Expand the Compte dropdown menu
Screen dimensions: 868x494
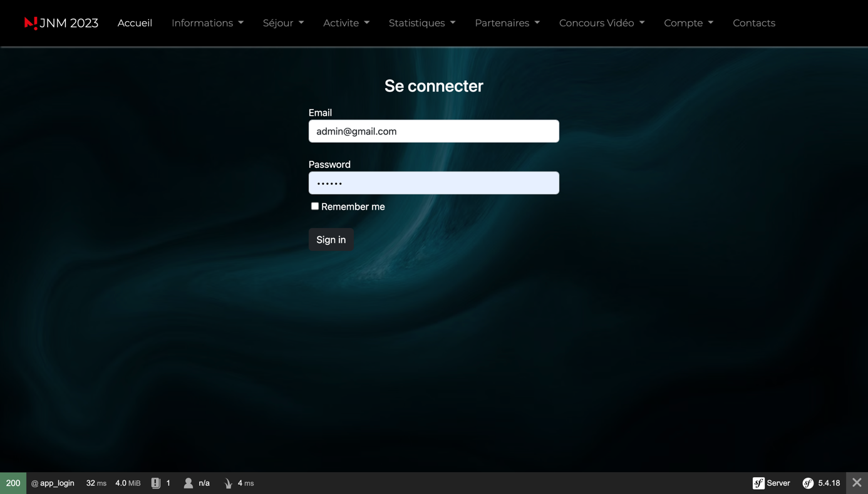coord(688,23)
